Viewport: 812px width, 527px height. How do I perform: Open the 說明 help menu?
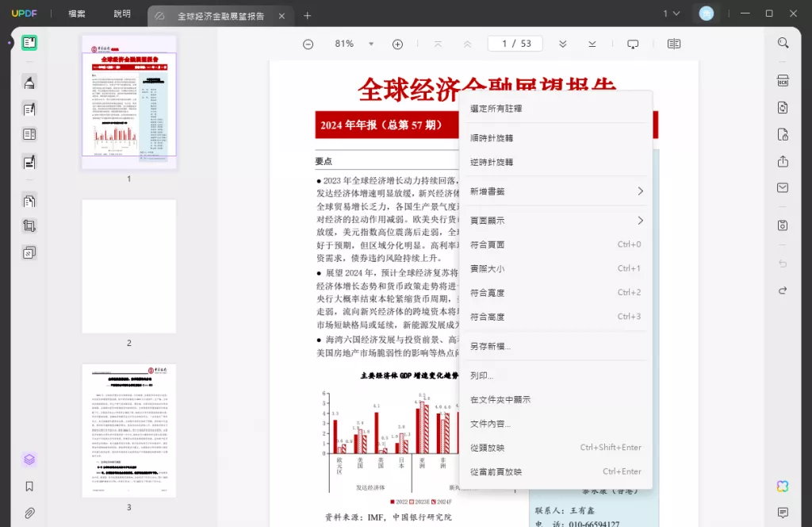coord(122,14)
